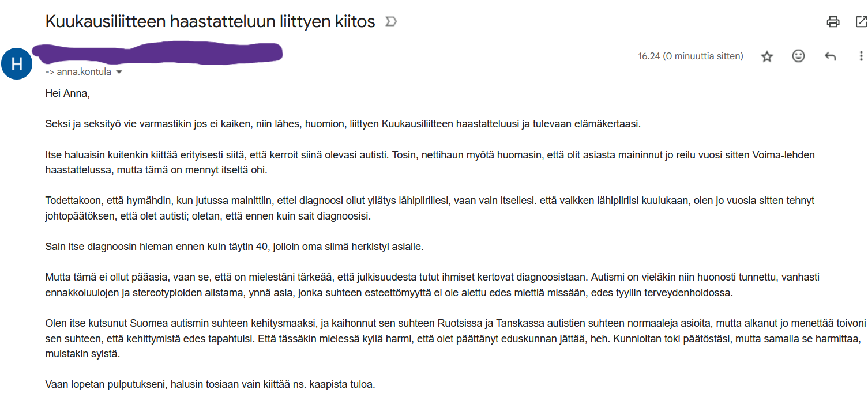
Task: Add an emoji reaction to the email
Action: [798, 56]
